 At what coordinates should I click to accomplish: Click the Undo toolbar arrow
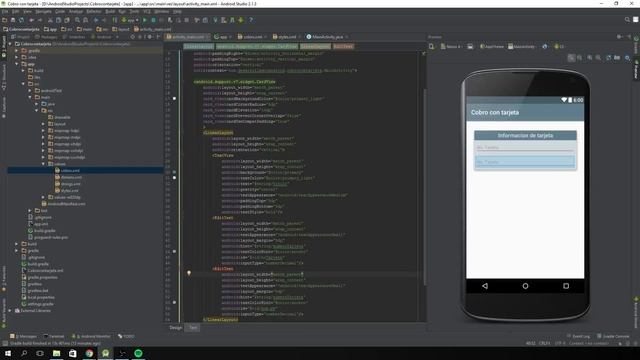(31, 20)
